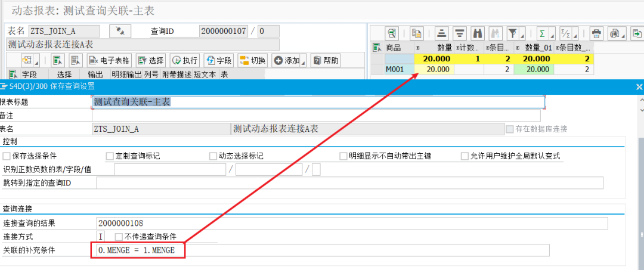Click the filter funnel icon
644x270 pixels.
coord(512,33)
